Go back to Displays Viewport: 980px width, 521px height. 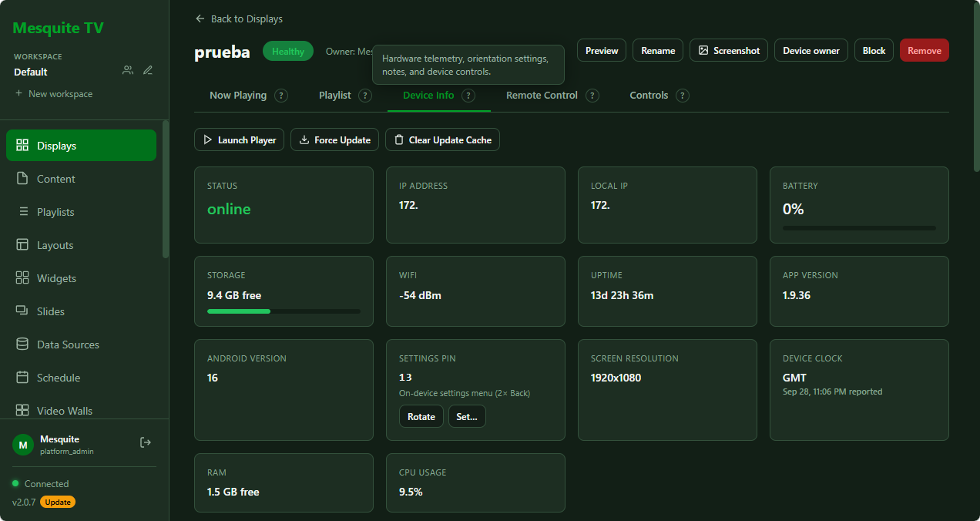pos(239,18)
